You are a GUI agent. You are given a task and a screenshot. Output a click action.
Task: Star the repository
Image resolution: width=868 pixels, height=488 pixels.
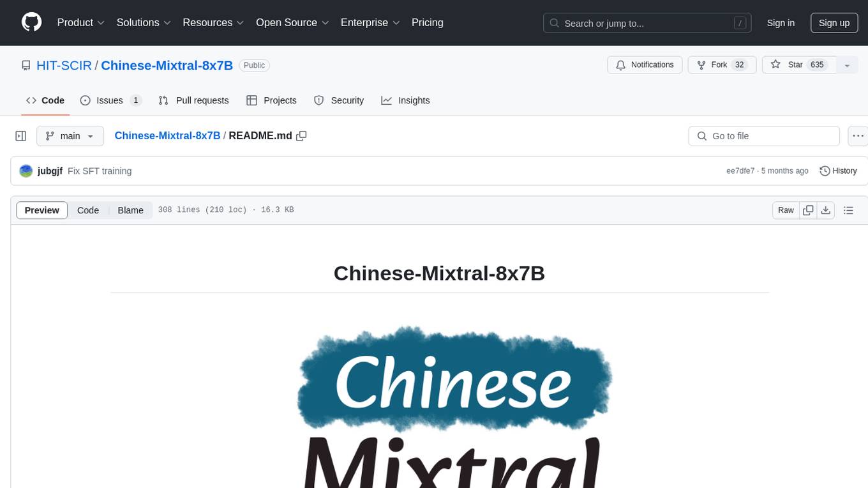tap(799, 65)
